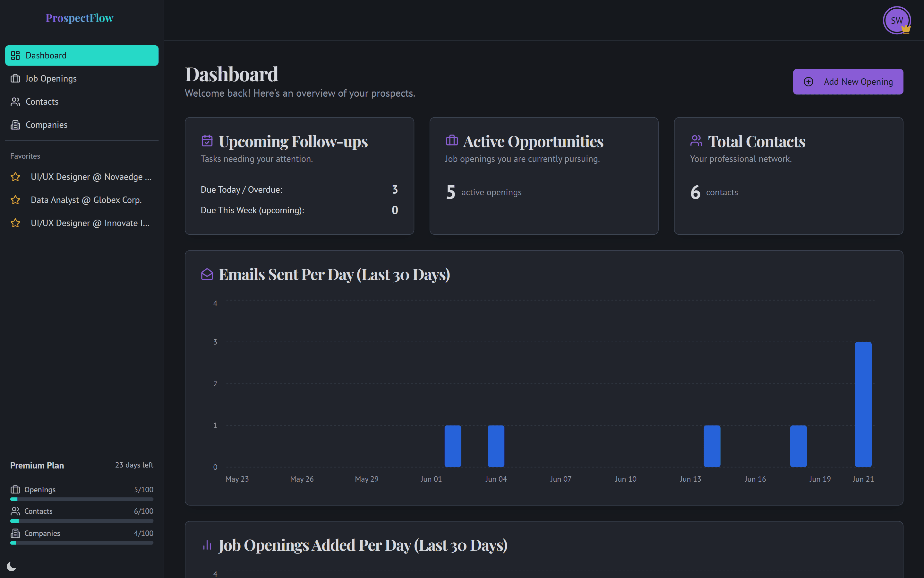Image resolution: width=924 pixels, height=578 pixels.
Task: Click the '23 days left' text
Action: [134, 465]
